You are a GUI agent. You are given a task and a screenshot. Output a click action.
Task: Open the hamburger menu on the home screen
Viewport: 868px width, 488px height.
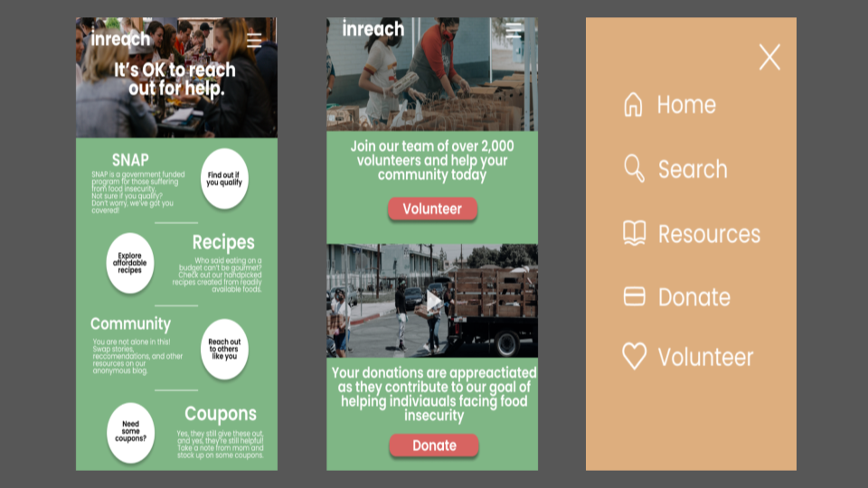254,41
